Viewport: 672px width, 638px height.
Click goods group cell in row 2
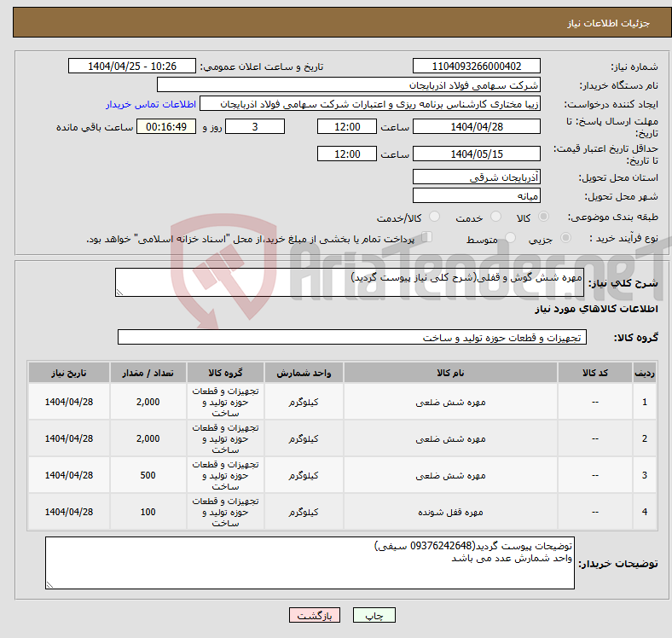(225, 438)
